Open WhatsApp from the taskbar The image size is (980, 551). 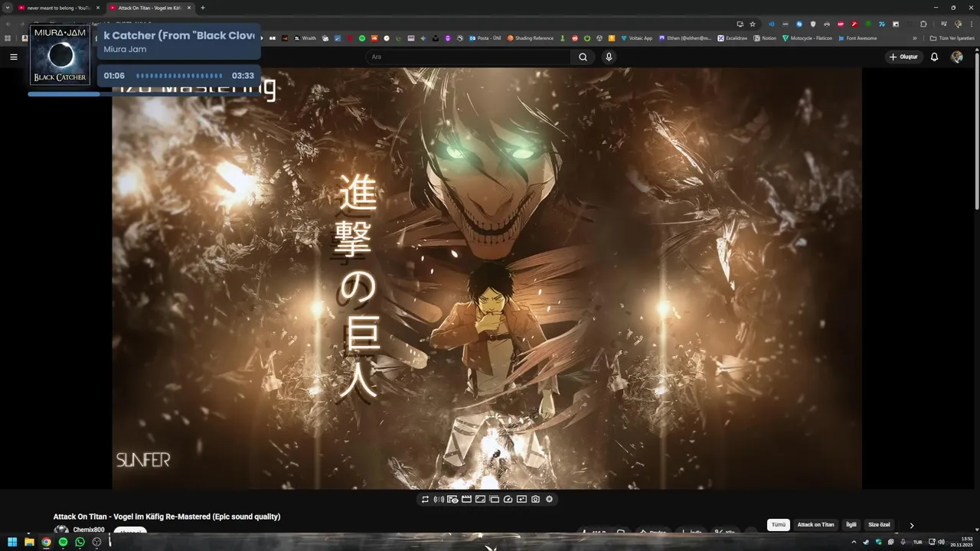tap(80, 542)
